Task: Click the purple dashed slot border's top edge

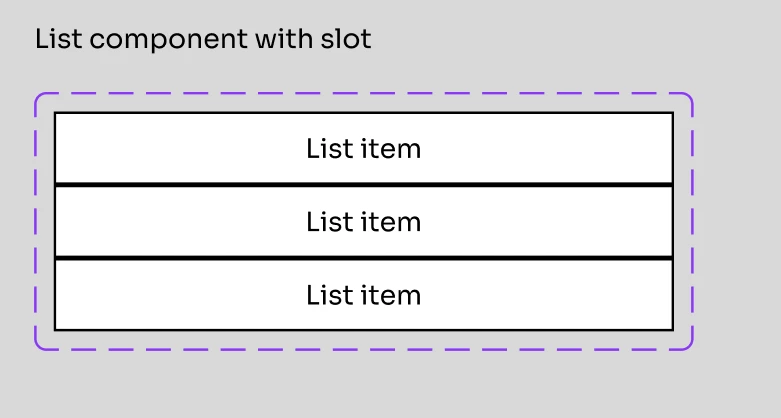Action: click(x=364, y=93)
